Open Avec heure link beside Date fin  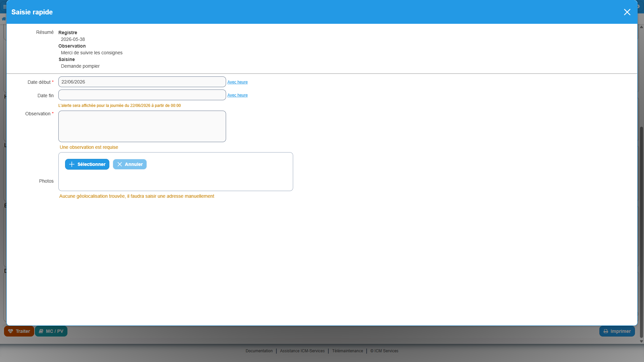click(237, 95)
